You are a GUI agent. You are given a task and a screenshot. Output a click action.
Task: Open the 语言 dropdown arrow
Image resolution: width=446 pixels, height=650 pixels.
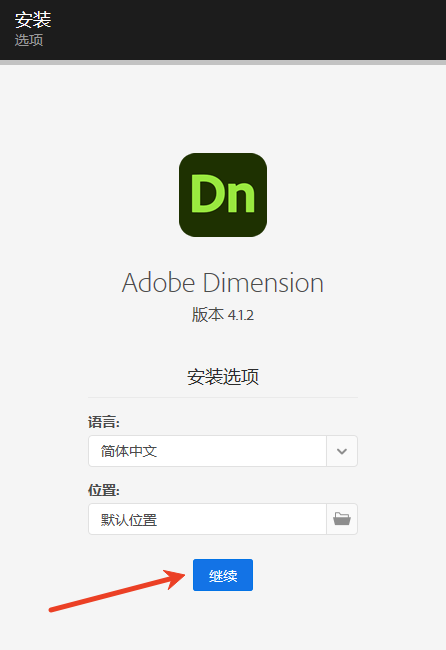click(x=342, y=451)
